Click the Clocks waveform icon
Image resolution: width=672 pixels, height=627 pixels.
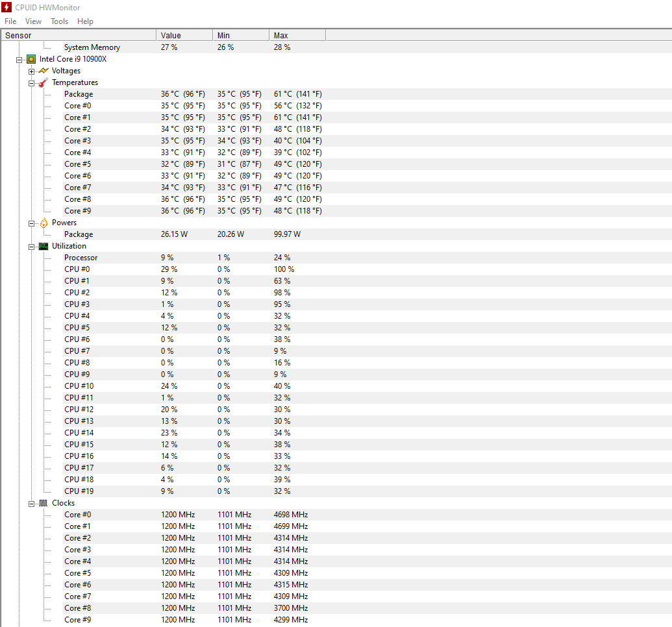(x=44, y=503)
